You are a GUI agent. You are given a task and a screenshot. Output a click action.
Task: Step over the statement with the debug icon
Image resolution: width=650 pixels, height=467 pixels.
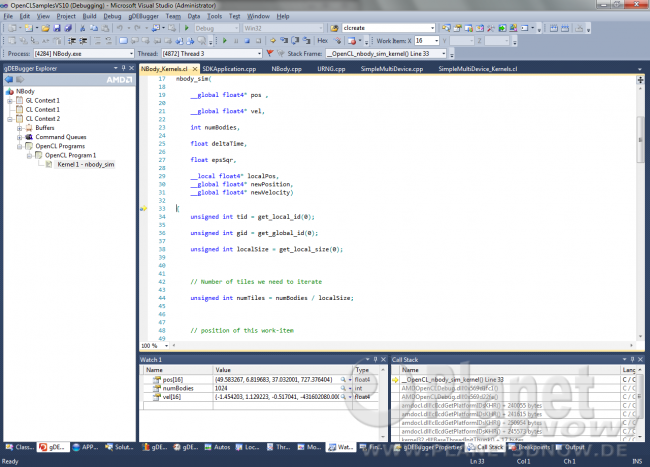[x=295, y=41]
